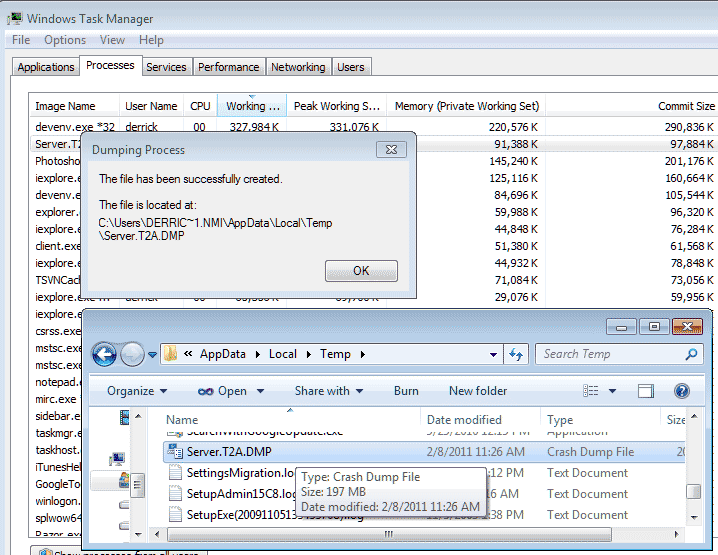Click the Local breadcrumb in address bar
718x555 pixels.
283,354
